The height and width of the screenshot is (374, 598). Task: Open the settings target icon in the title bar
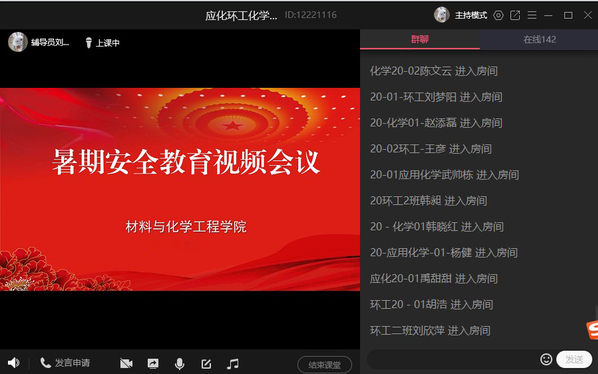coord(498,15)
